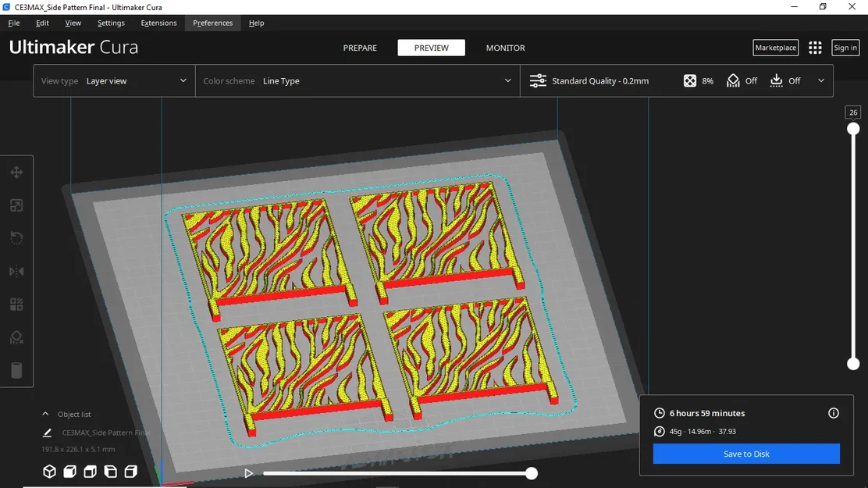The height and width of the screenshot is (488, 868).
Task: Click the top handle of layer slider
Action: coord(853,129)
